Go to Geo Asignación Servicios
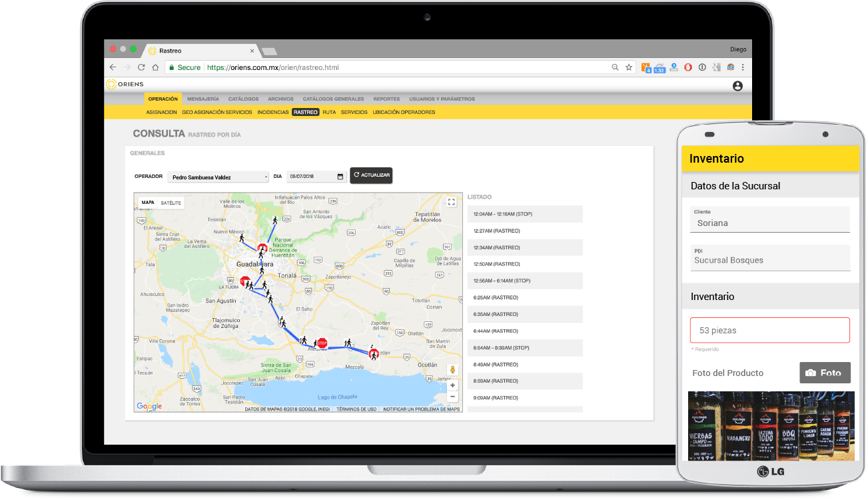 217,113
